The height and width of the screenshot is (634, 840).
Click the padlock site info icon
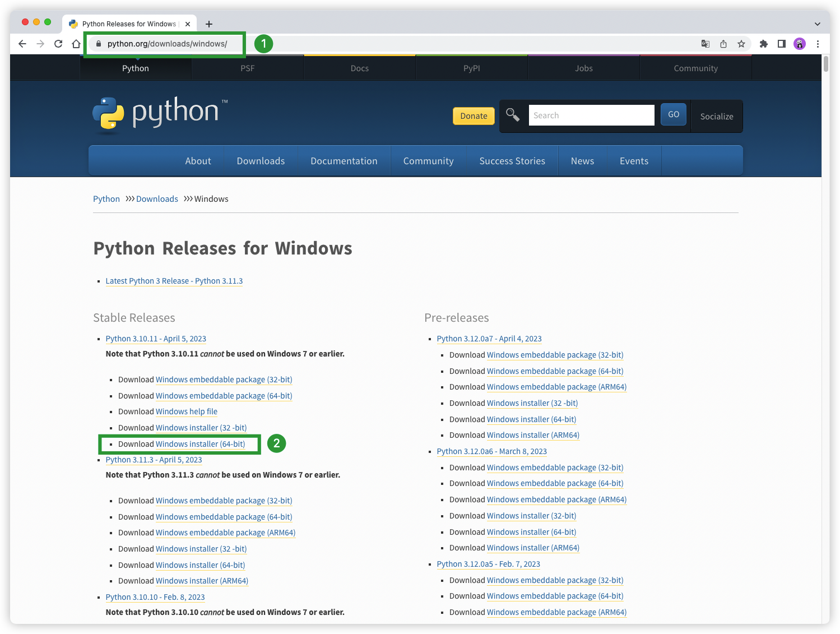tap(99, 44)
